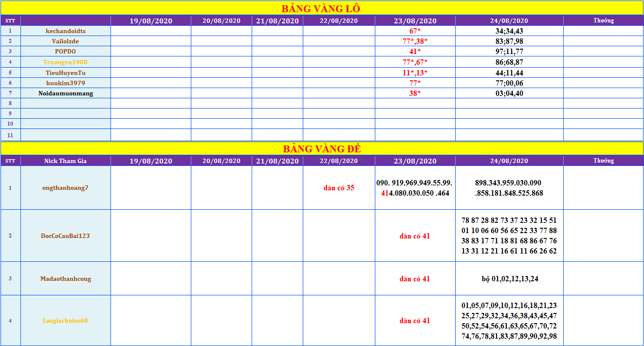Click the 19/08/2020 header in LÔ table
The height and width of the screenshot is (346, 644).
151,21
